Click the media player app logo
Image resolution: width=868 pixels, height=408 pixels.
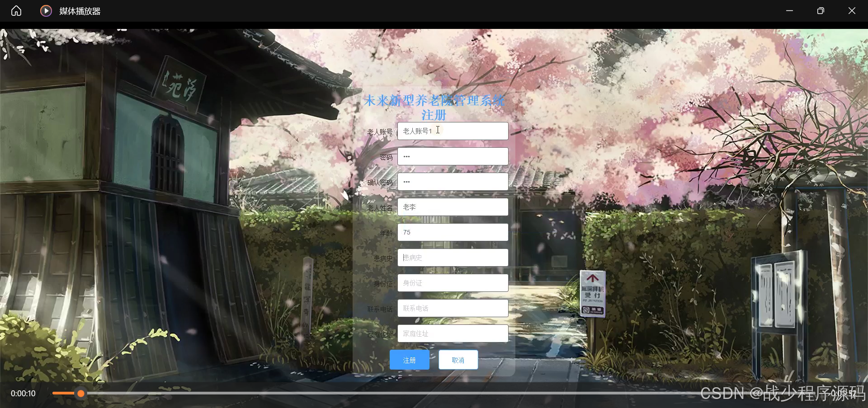pos(46,11)
